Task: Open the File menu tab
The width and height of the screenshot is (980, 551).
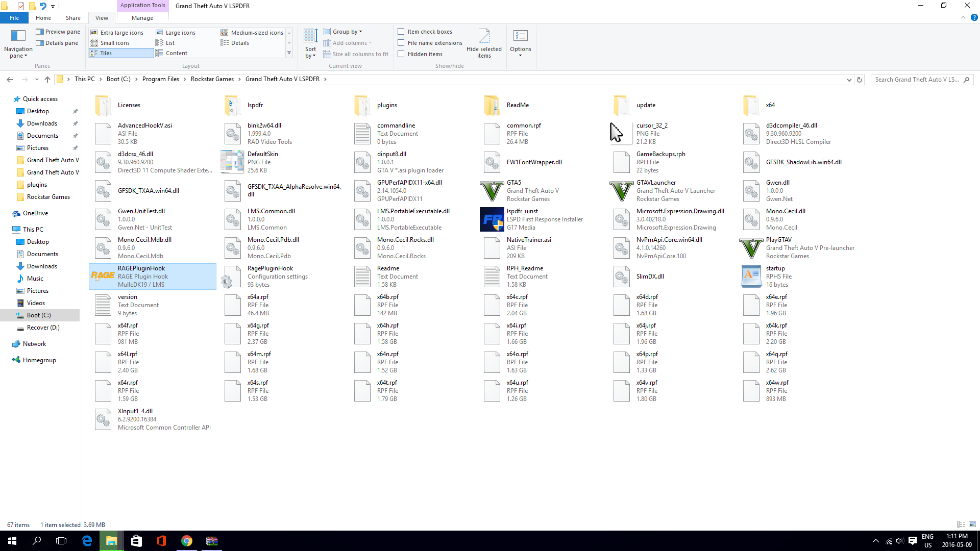Action: click(x=14, y=18)
